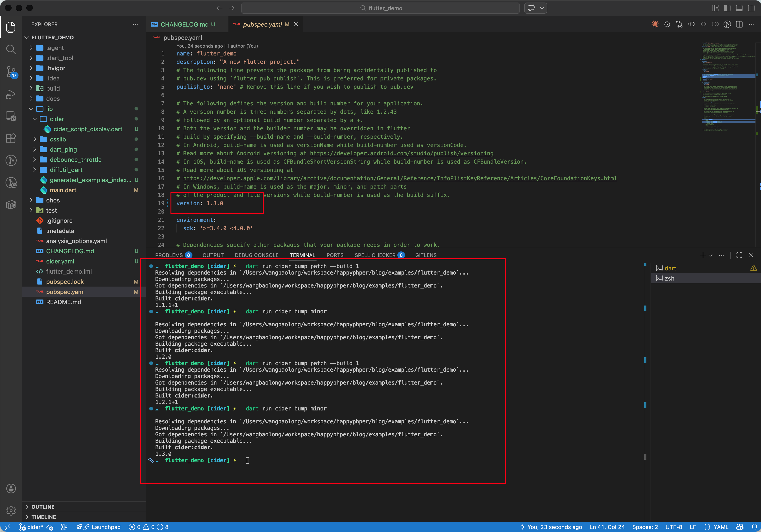This screenshot has width=761, height=532.
Task: Click the YAML language mode in status bar
Action: coord(721,527)
